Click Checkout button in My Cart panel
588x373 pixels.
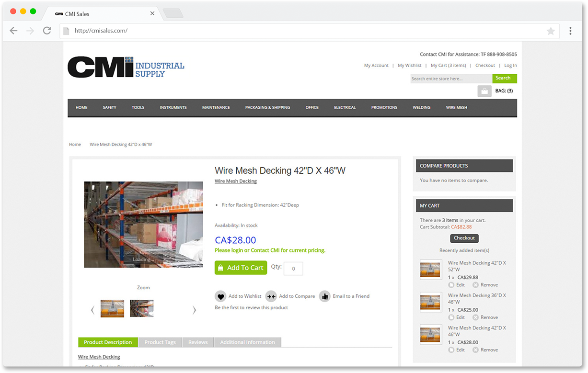pyautogui.click(x=464, y=238)
